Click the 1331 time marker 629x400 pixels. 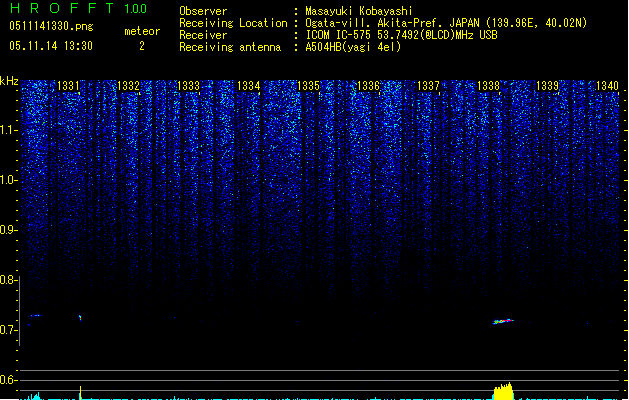tap(69, 86)
